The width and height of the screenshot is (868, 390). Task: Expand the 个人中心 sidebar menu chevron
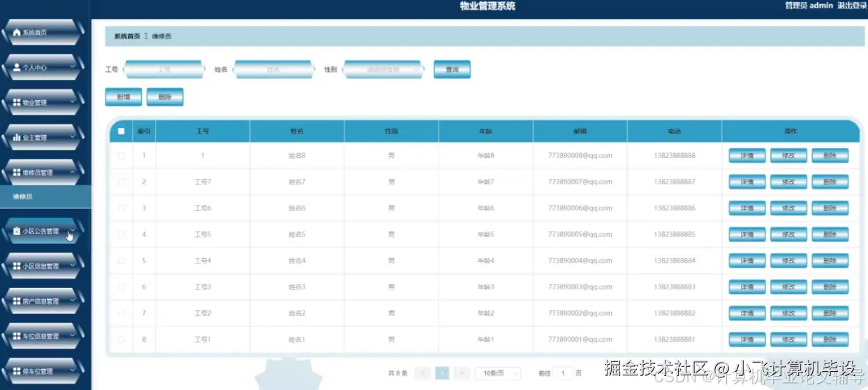pos(73,68)
